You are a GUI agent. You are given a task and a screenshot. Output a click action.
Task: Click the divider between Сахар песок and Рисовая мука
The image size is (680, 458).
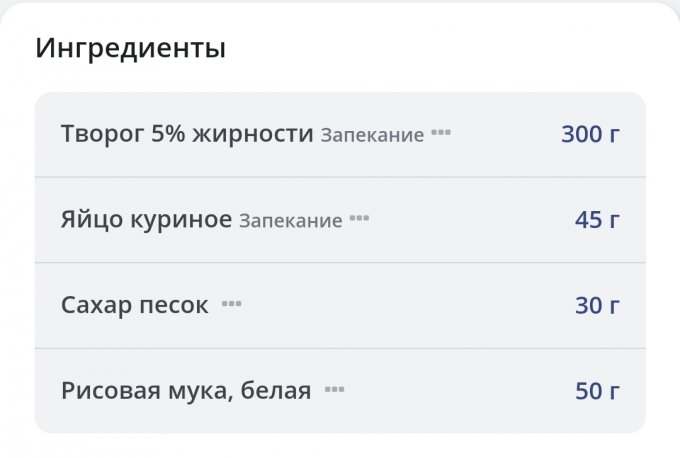(340, 348)
